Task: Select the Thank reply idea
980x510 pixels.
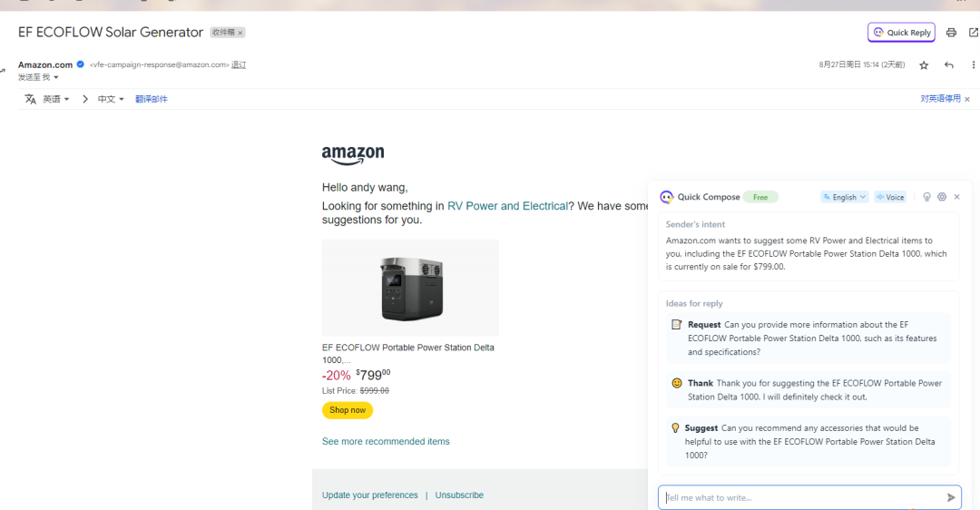Action: pos(808,390)
